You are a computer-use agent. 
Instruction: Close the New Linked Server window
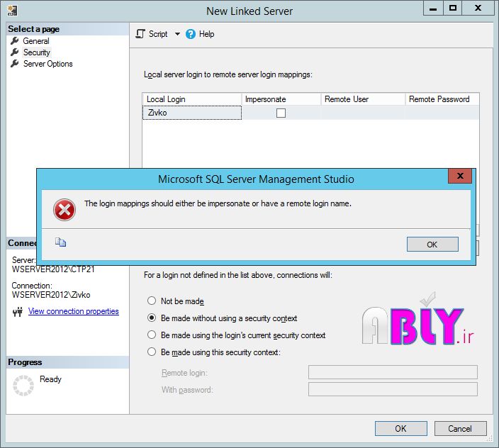[x=478, y=8]
